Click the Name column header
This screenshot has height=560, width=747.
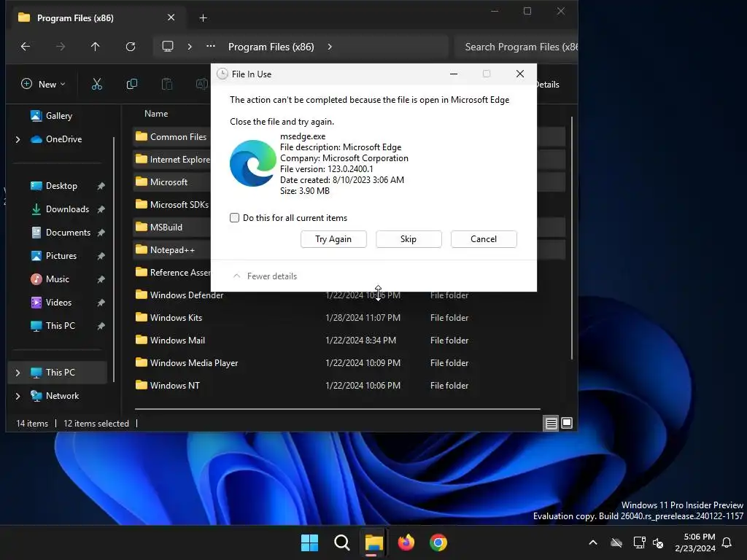point(156,114)
